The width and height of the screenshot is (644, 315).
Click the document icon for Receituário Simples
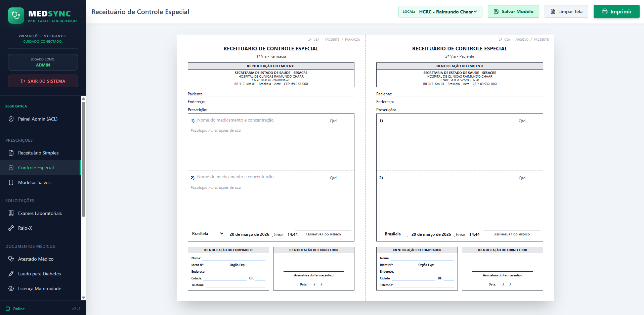coord(11,153)
